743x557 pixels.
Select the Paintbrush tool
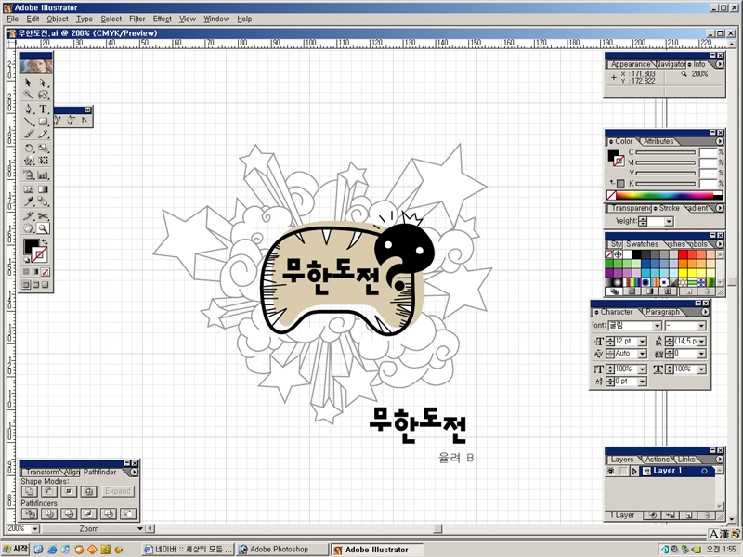(x=28, y=134)
